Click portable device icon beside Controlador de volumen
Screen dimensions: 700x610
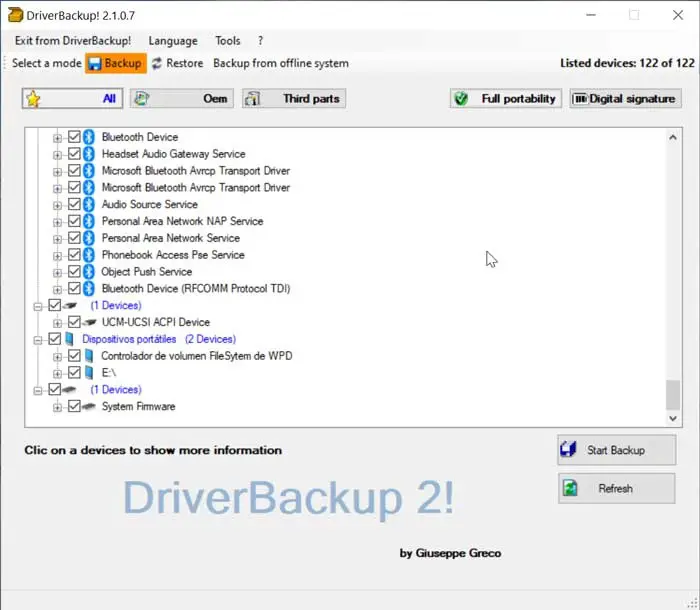pos(89,356)
